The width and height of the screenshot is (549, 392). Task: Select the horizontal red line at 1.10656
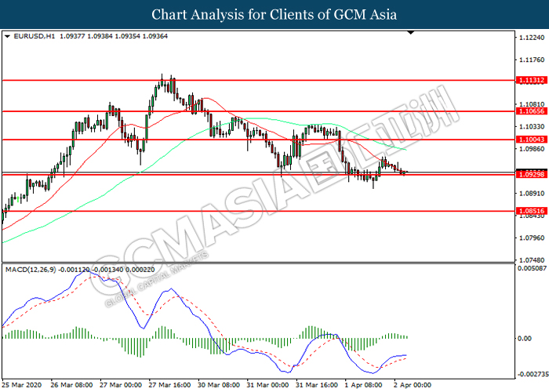[258, 111]
